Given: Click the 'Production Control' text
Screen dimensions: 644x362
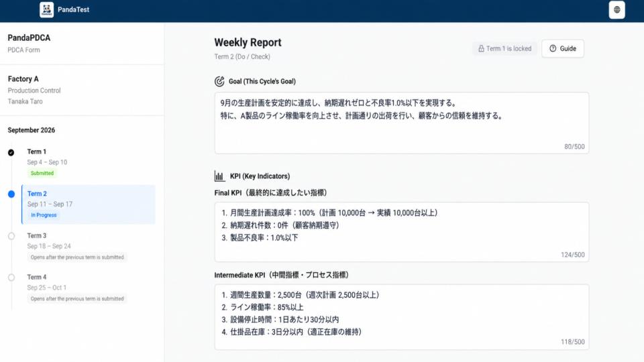Looking at the screenshot, I should tap(34, 90).
